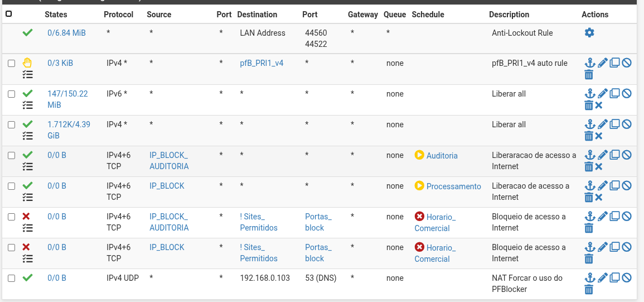Screen dimensions: 644x302
Task: Open the Sites_Permitidos alias on the IP_BLOCK_AUDITORIA rule
Action: pos(258,222)
